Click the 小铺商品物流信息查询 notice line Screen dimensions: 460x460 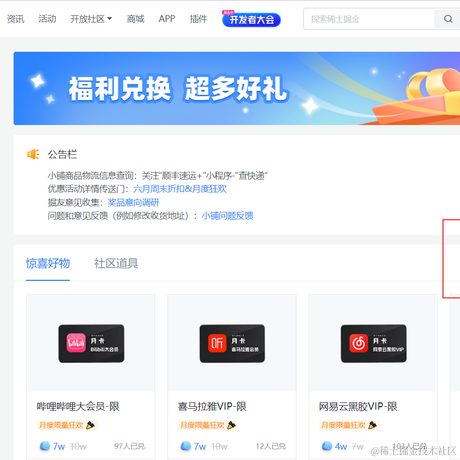(x=157, y=176)
